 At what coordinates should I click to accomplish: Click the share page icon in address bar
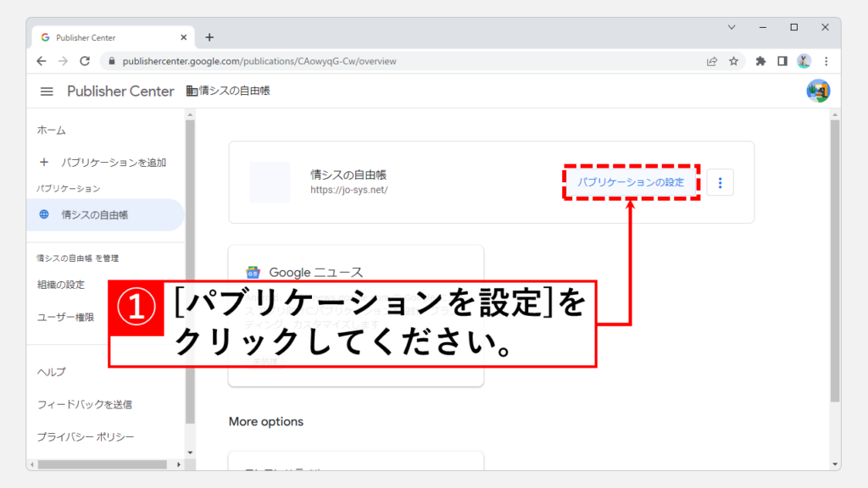[712, 61]
